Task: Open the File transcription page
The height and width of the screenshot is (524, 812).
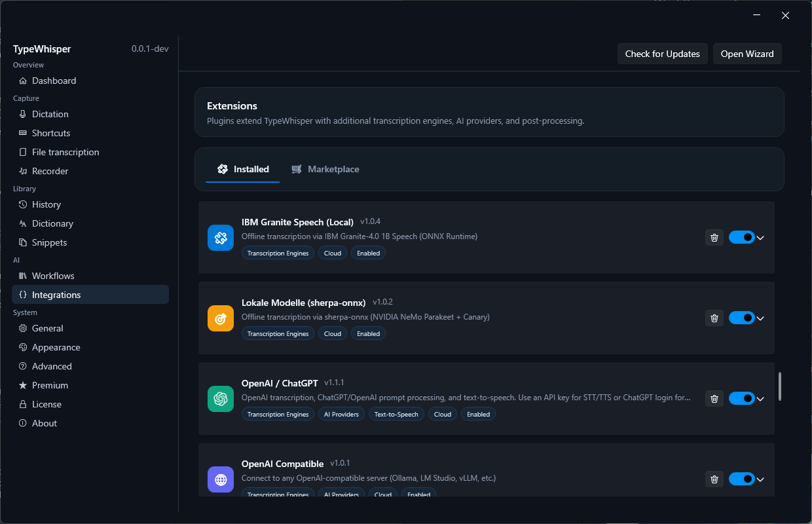Action: (x=90, y=152)
